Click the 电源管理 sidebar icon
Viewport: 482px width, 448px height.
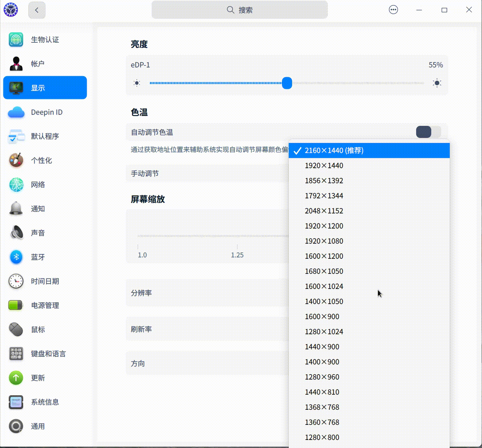pyautogui.click(x=45, y=305)
